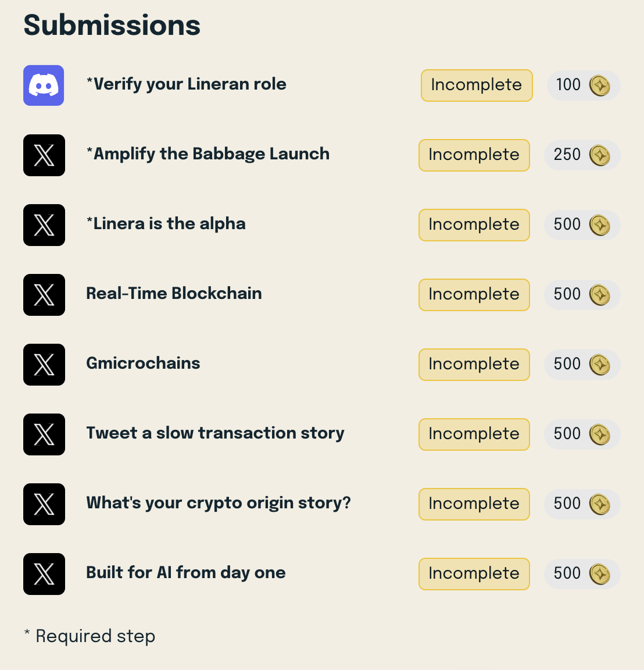Click the 500 points badge for Built for AI
Screen dimensions: 644x670
582,574
